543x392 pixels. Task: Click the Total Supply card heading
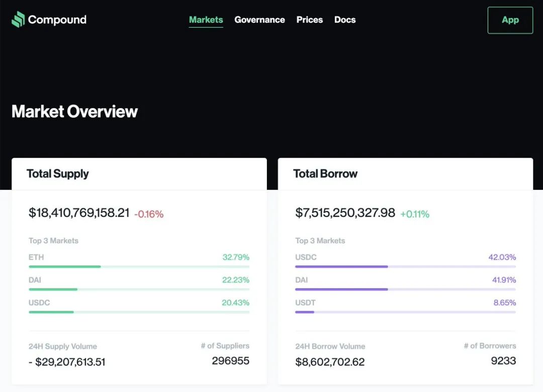click(x=58, y=174)
